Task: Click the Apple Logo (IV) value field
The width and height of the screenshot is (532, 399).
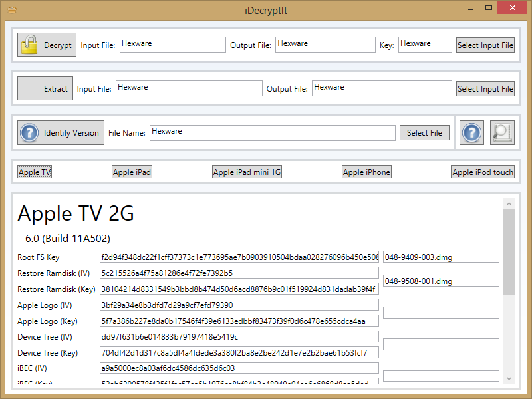Action: [239, 305]
